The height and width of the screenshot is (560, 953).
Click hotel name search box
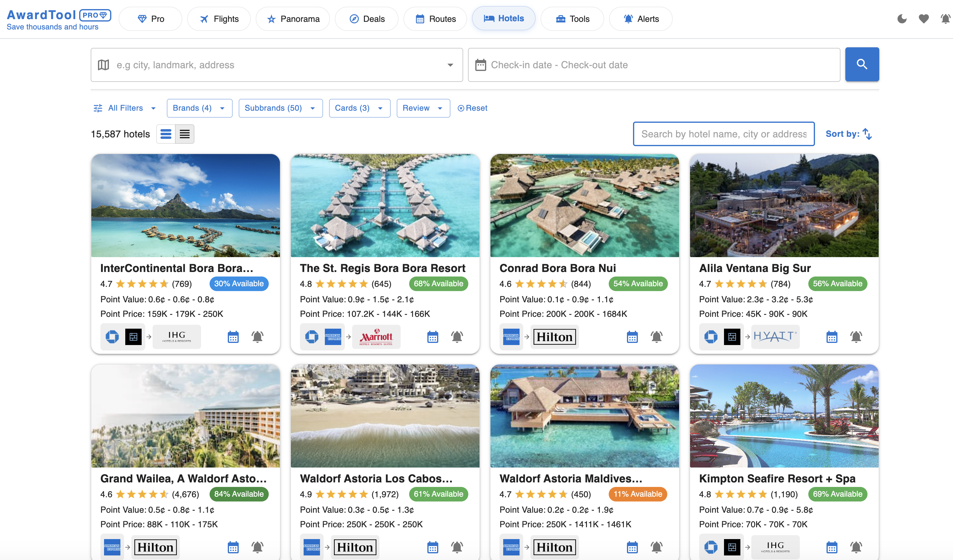tap(723, 134)
